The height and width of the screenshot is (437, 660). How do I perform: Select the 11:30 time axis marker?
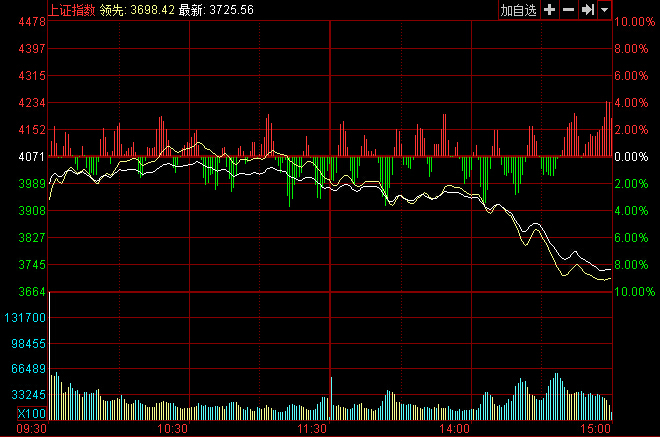(x=313, y=428)
